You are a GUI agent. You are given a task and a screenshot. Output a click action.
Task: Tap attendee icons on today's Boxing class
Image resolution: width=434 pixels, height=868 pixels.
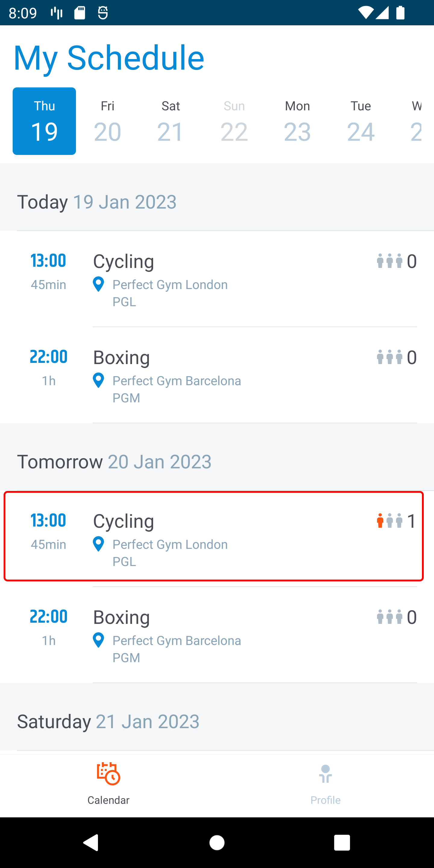coord(389,357)
